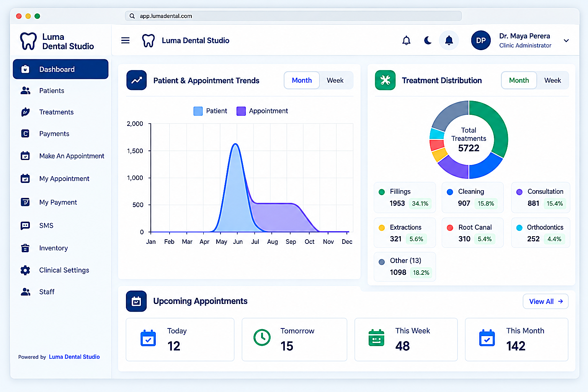The height and width of the screenshot is (392, 588).
Task: Focus the app.lumadental.com address bar
Action: [x=293, y=16]
